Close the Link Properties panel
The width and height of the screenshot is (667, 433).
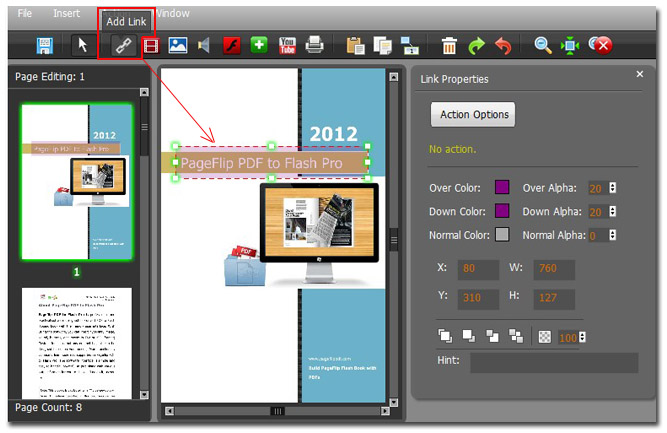point(640,74)
